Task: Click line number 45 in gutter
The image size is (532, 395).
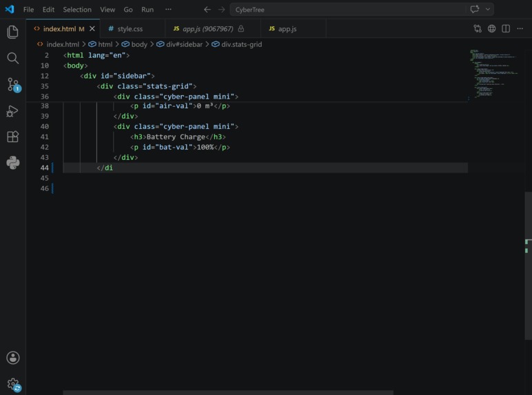Action: (44, 178)
